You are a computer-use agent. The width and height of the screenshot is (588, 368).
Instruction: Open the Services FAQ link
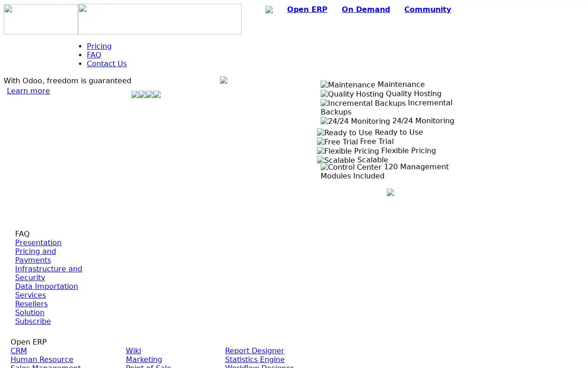(30, 295)
